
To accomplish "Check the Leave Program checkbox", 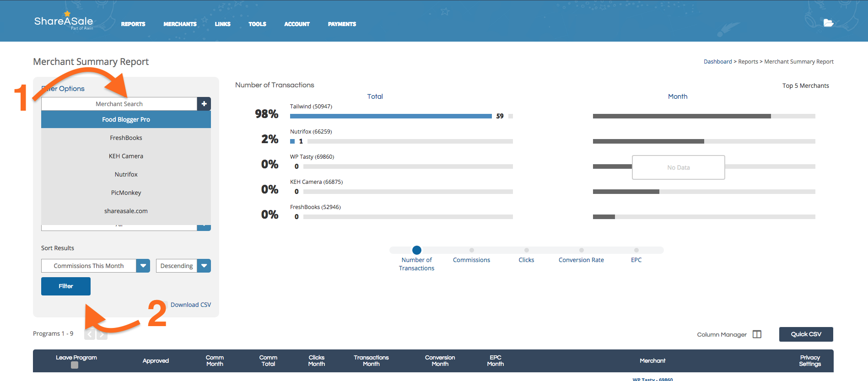I will click(x=75, y=365).
